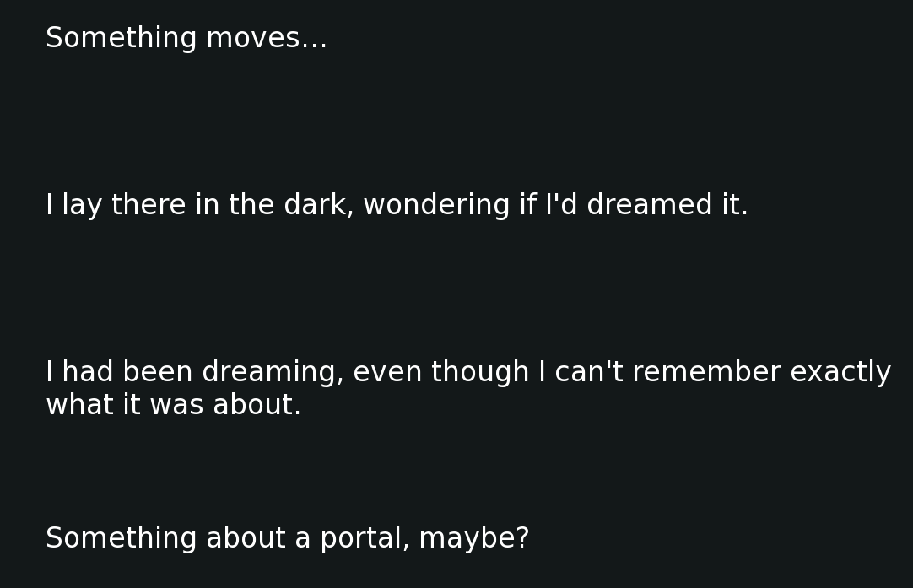Click the word "portal,"
The image size is (913, 588).
(365, 539)
